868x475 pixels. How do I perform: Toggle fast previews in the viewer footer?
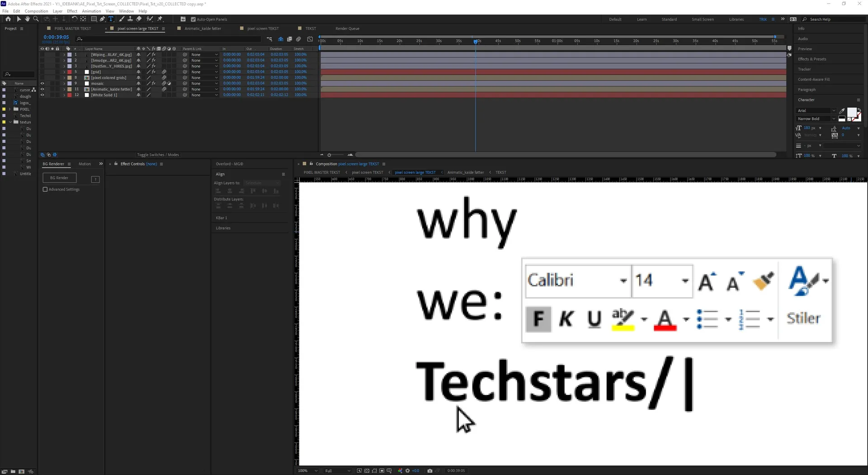[x=359, y=470]
